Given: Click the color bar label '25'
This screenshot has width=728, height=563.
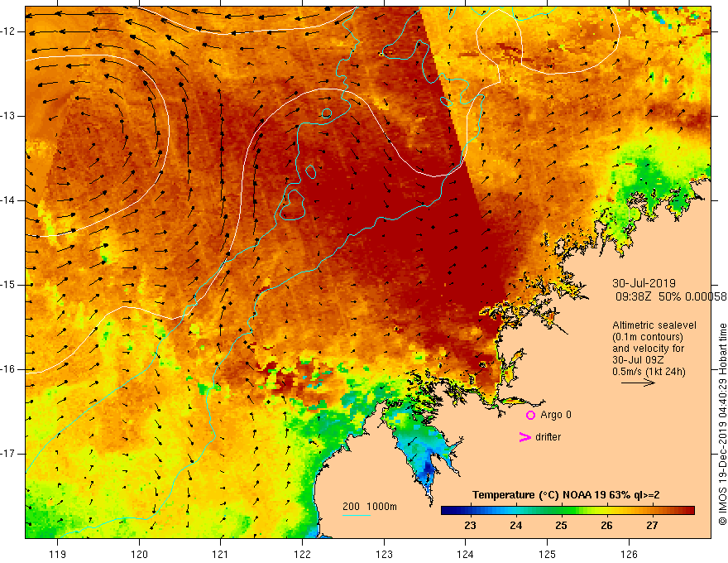Looking at the screenshot, I should (x=561, y=526).
